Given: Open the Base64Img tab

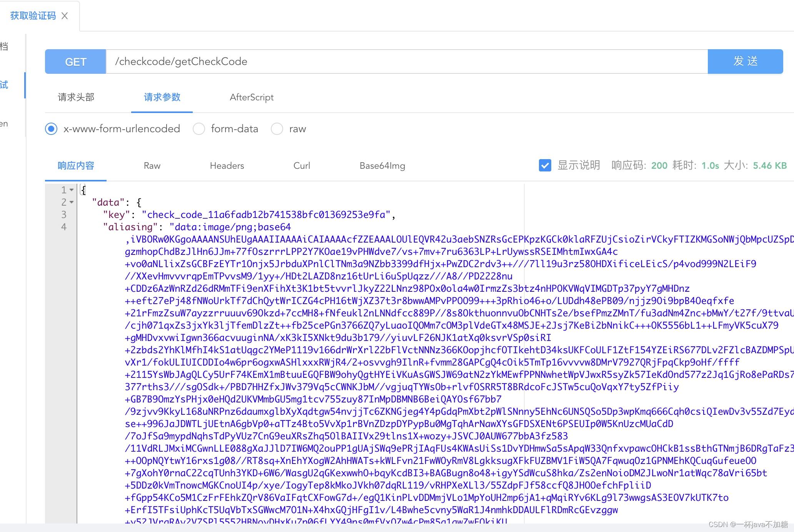Looking at the screenshot, I should pos(382,166).
